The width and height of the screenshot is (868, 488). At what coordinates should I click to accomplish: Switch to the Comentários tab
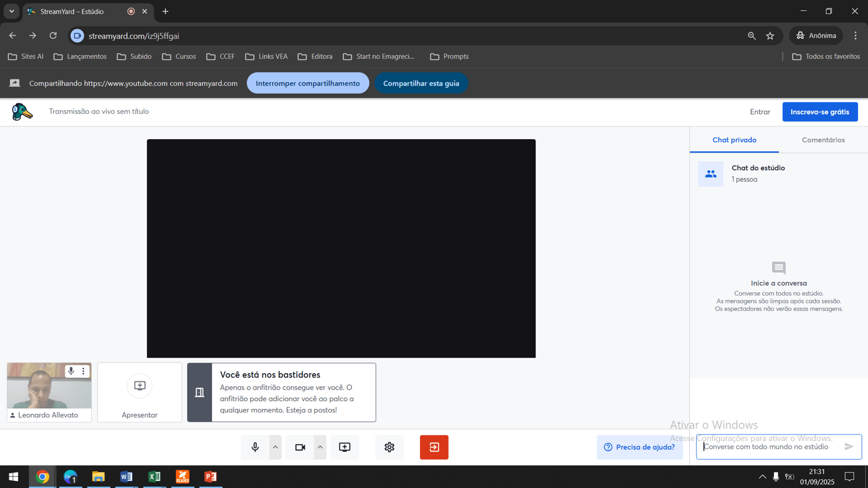(823, 140)
